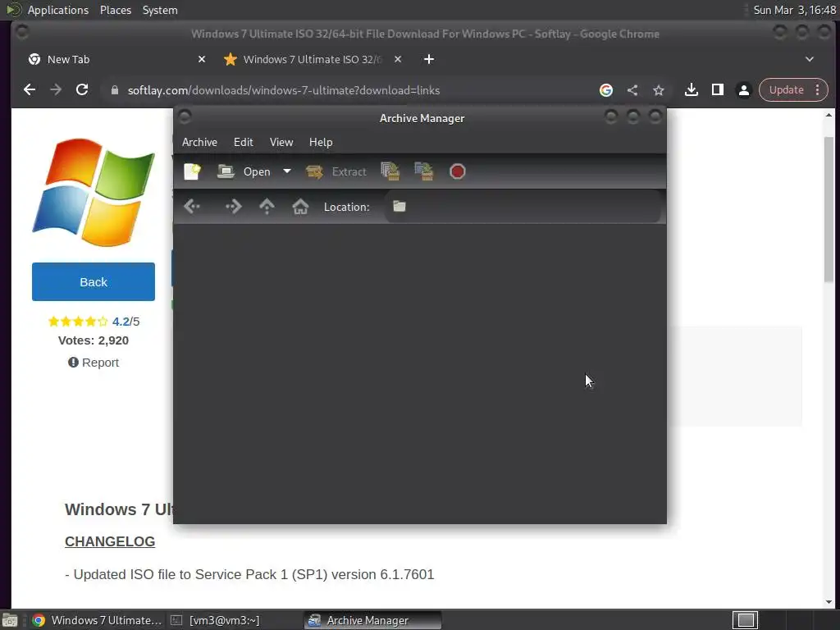The width and height of the screenshot is (840, 630).
Task: Click the star rating on Softlay page
Action: click(x=78, y=322)
